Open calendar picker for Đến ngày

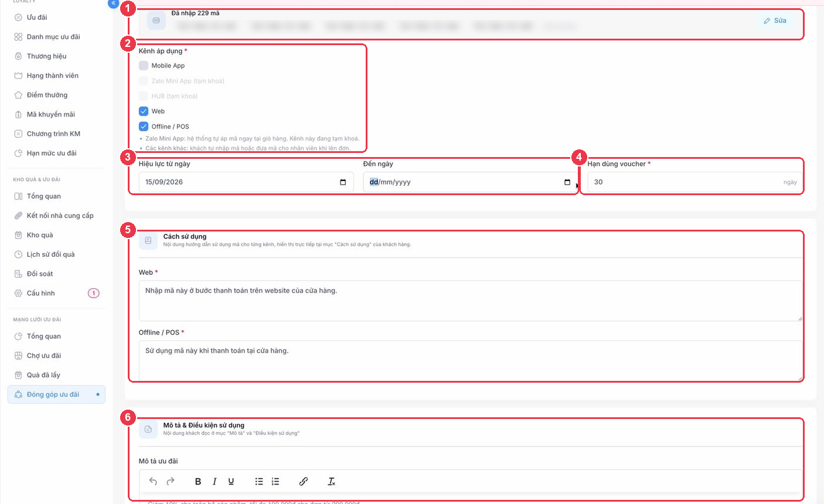coord(567,182)
